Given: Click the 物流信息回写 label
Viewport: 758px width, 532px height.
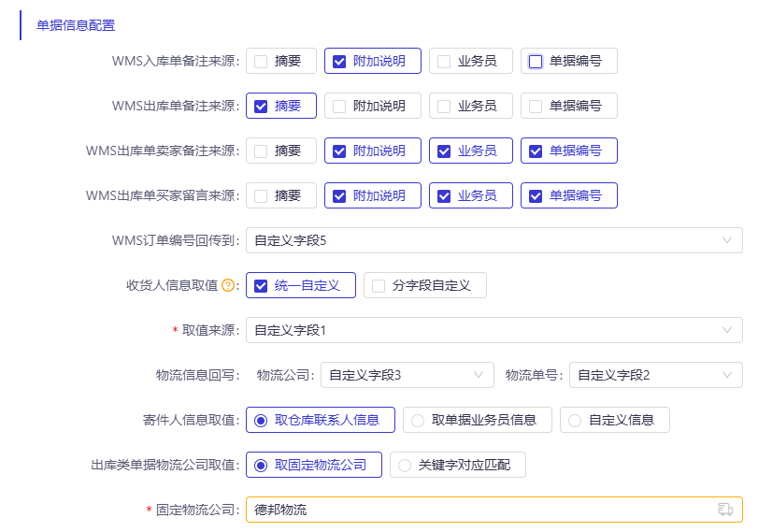Looking at the screenshot, I should 198,375.
